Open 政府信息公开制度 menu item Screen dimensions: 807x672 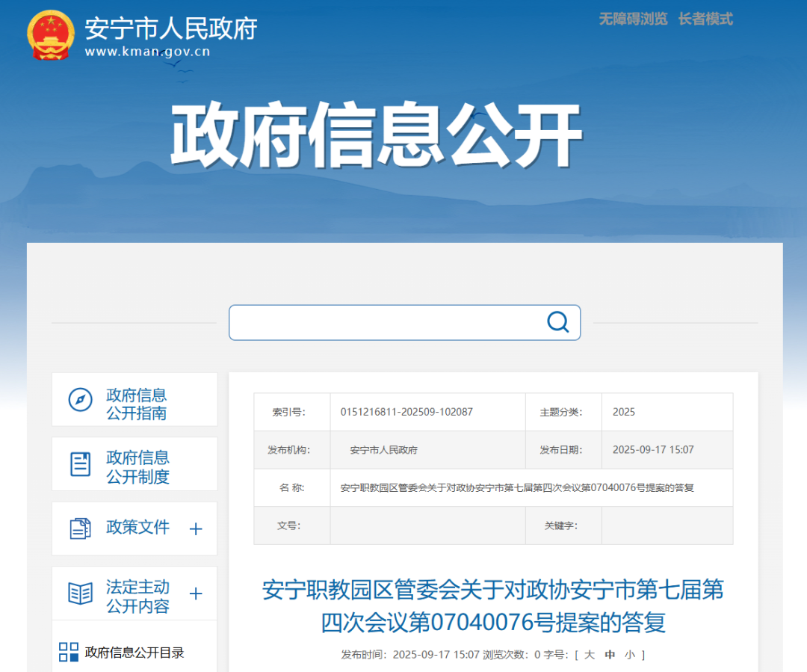point(134,464)
